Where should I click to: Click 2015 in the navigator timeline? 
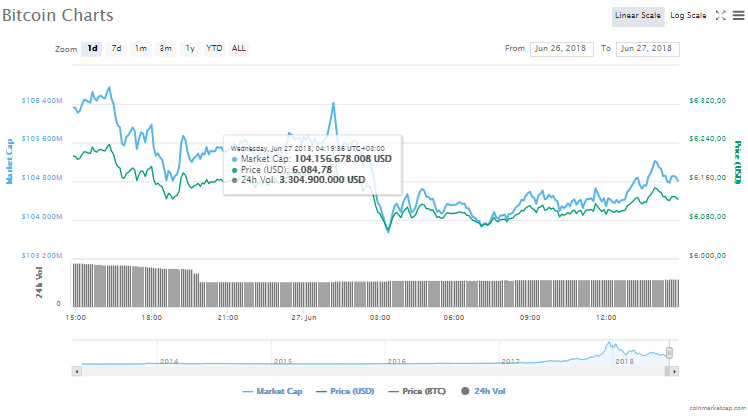tap(283, 362)
